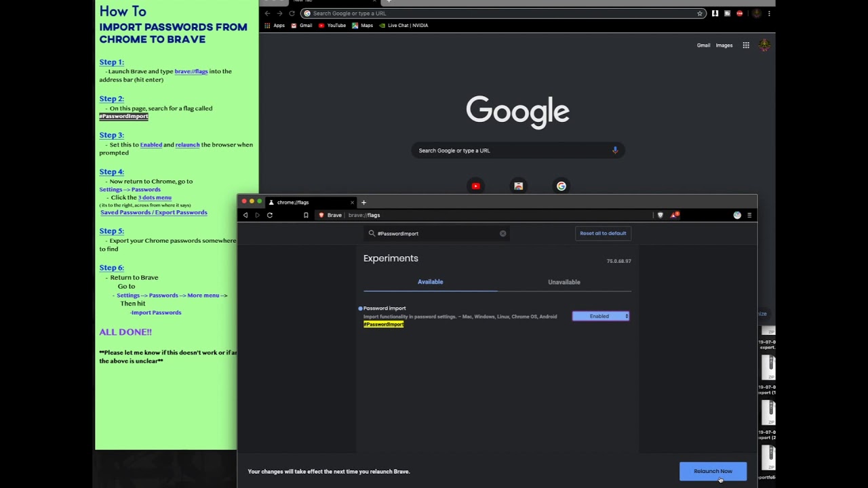
Task: Click the 75.0.68.97 version number
Action: click(x=618, y=261)
